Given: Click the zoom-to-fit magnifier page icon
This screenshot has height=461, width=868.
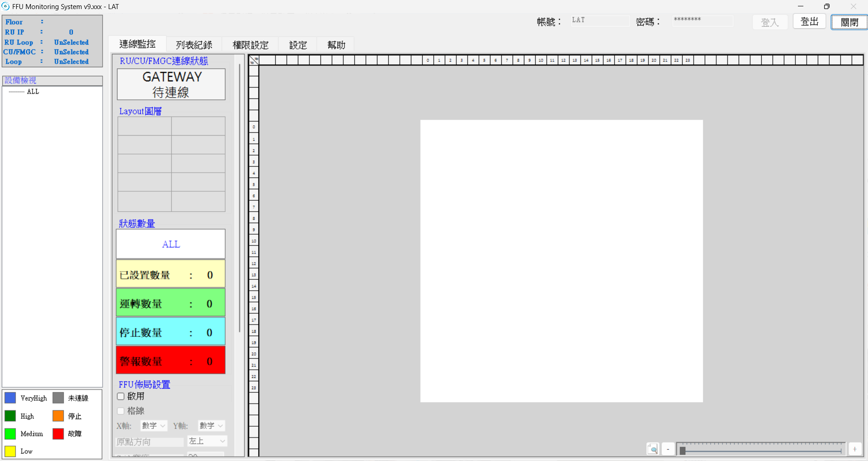Looking at the screenshot, I should [652, 449].
